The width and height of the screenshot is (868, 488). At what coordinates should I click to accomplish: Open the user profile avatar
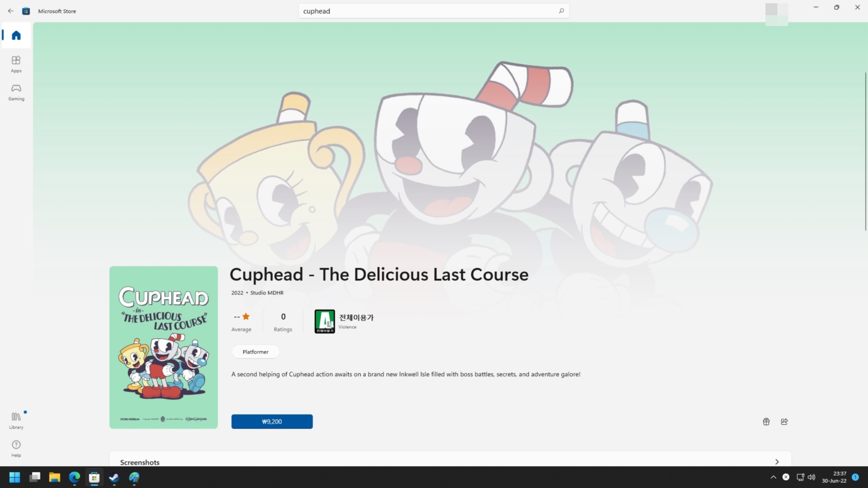pyautogui.click(x=776, y=14)
